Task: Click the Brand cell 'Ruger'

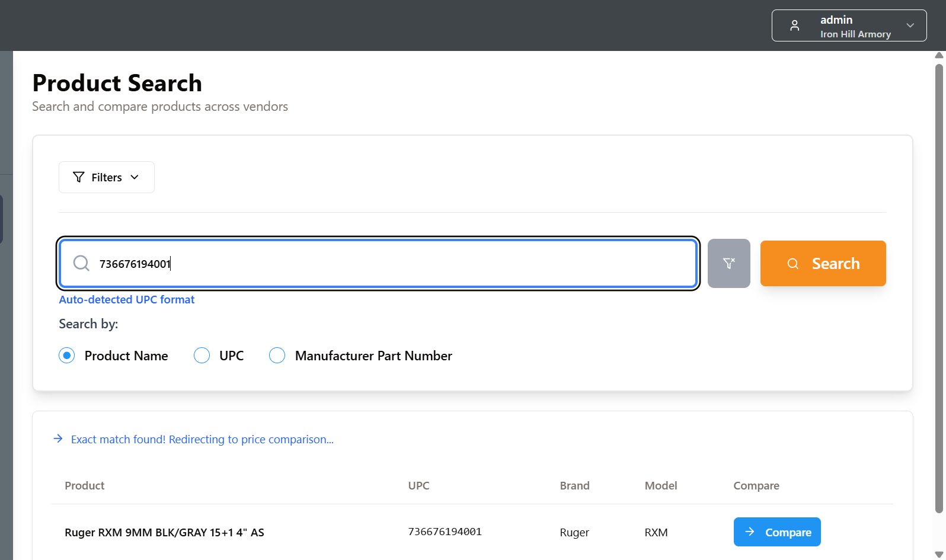Action: [x=574, y=532]
